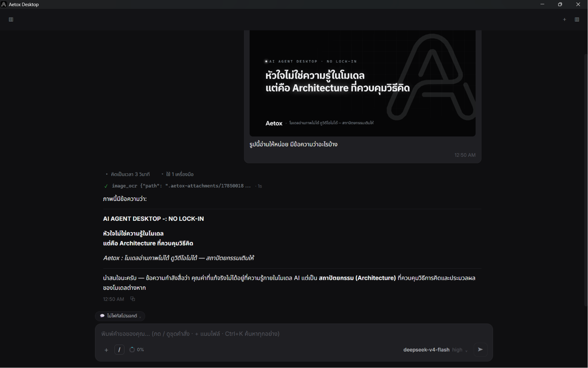
Task: Copy the assistant reply using copy icon
Action: 133,299
